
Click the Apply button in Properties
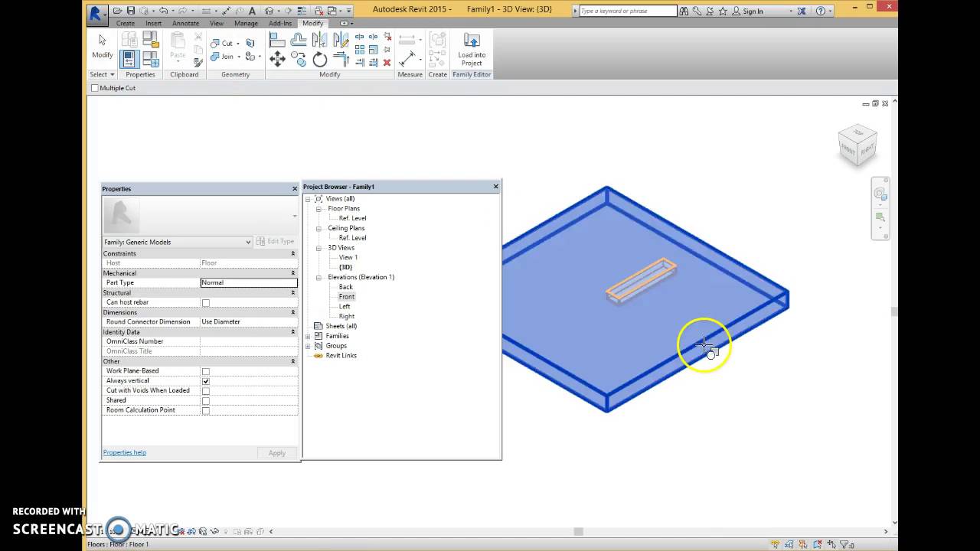(x=276, y=452)
